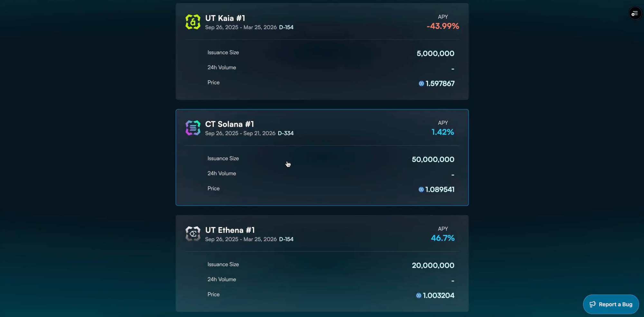Click the UT Kaia #1 token icon
Image resolution: width=644 pixels, height=317 pixels.
(x=193, y=22)
